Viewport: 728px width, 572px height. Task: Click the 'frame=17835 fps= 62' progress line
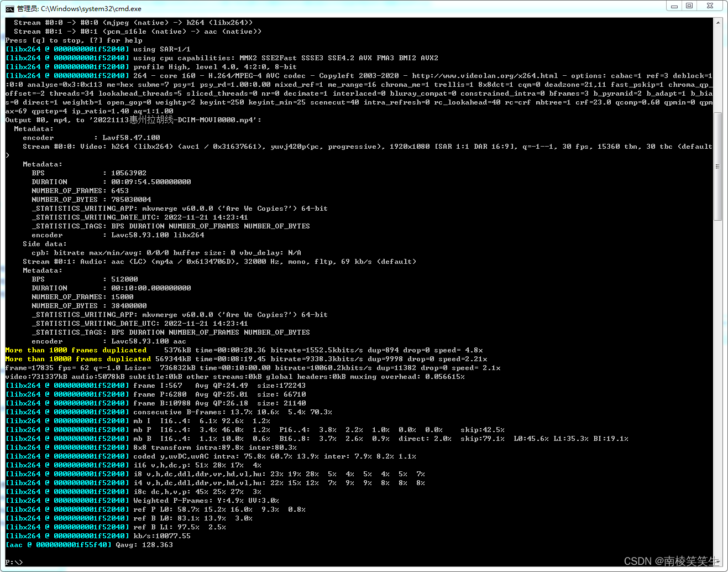(x=253, y=368)
